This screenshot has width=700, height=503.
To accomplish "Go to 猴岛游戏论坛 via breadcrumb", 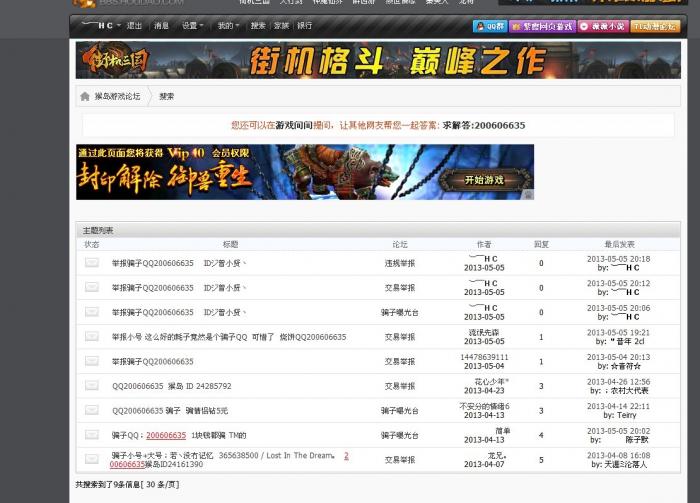I will [117, 96].
